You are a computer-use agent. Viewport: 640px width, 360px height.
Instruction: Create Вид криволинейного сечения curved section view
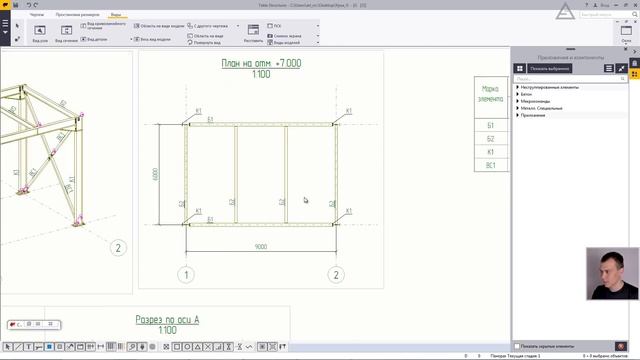pos(103,26)
